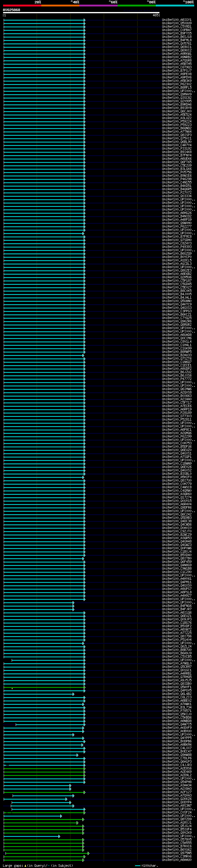Viewport: 197px width, 868px height.
Task: Select label UniRef100_Q6L4B2
Action: 176,694
